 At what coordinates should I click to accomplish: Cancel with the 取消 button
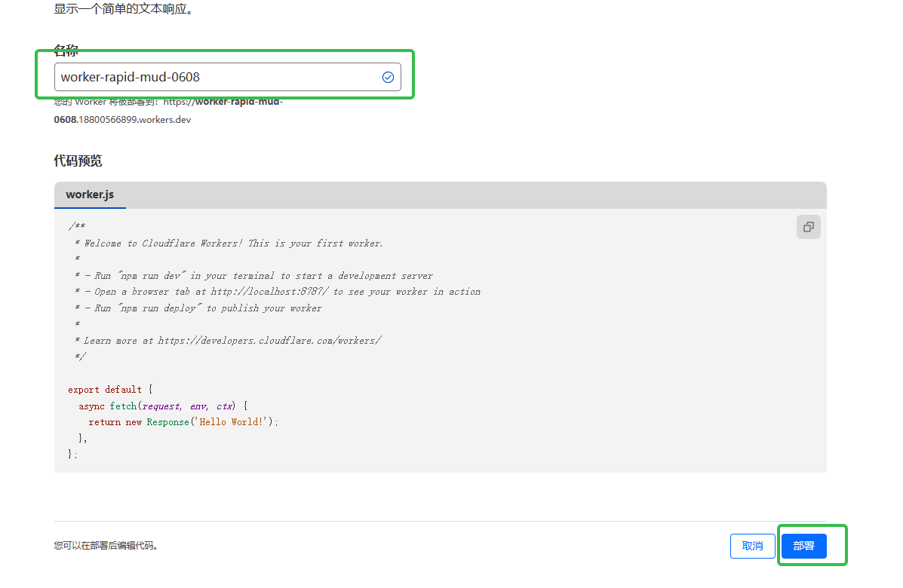coord(752,546)
